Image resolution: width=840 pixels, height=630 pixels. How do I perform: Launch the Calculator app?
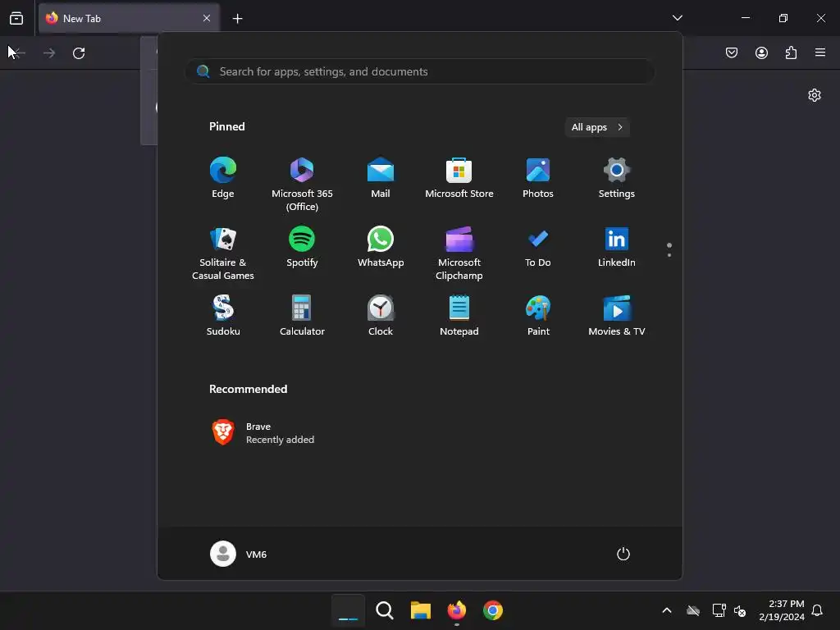[302, 316]
